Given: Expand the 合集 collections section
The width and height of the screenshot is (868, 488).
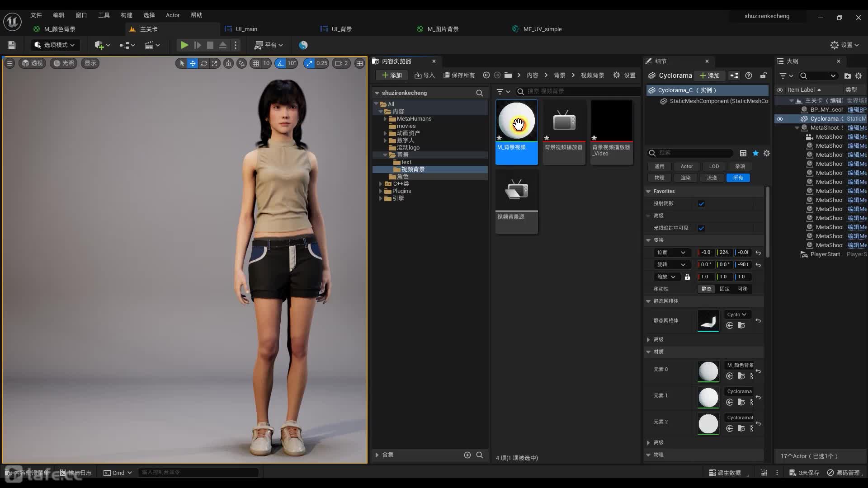Looking at the screenshot, I should pyautogui.click(x=377, y=455).
